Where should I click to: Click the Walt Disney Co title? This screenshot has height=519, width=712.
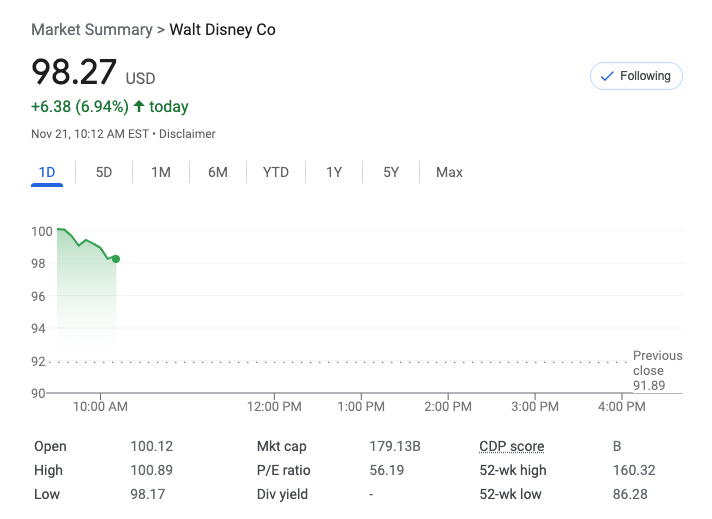222,30
